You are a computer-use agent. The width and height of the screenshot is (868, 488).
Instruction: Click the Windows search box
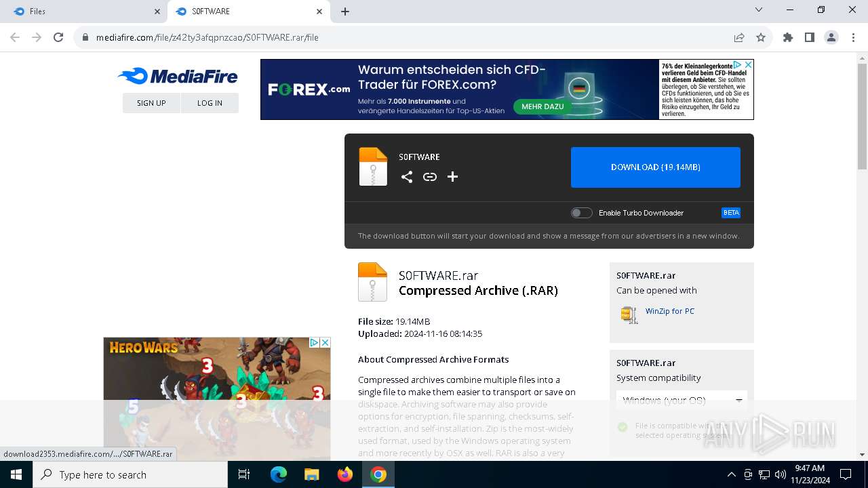tap(130, 474)
